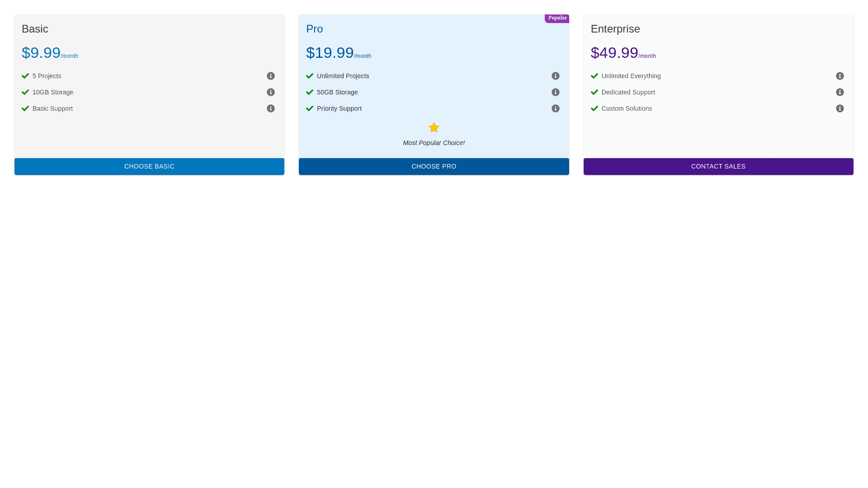Click the gold star icon

[434, 127]
